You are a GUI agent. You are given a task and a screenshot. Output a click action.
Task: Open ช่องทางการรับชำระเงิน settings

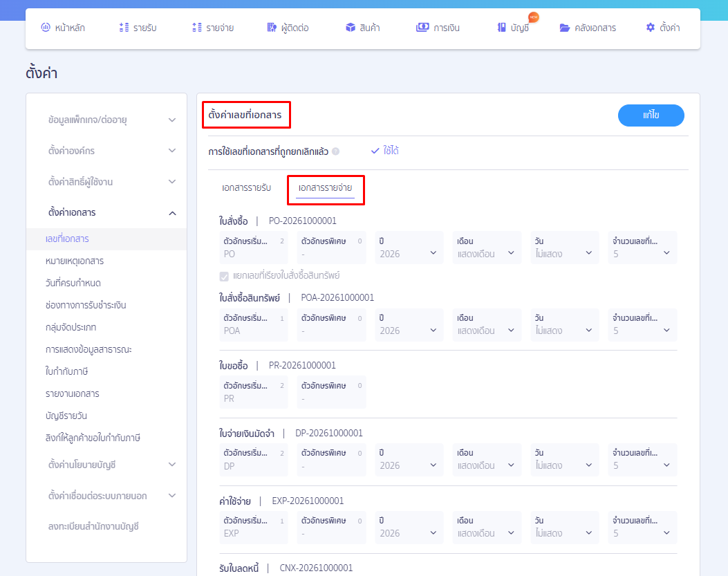[86, 305]
